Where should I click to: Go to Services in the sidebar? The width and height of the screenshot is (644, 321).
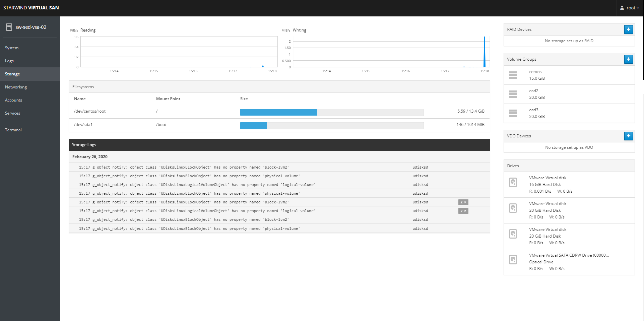tap(13, 113)
